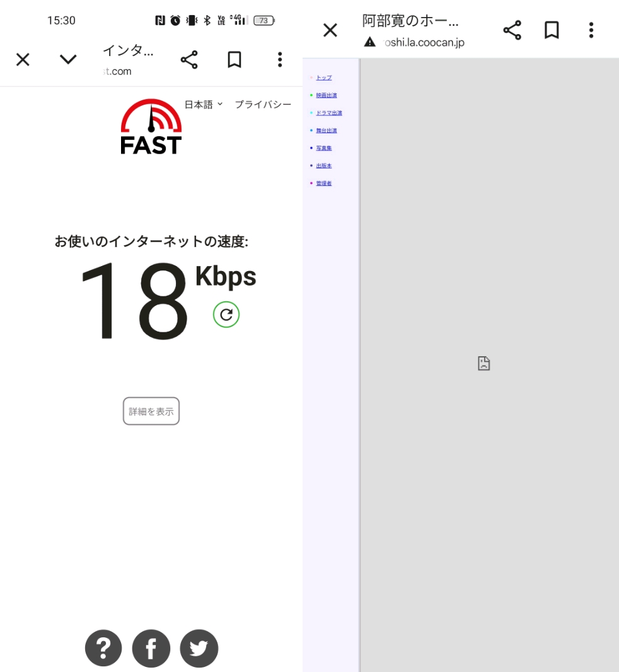Open the 映画出演 link
The width and height of the screenshot is (619, 672).
(327, 95)
